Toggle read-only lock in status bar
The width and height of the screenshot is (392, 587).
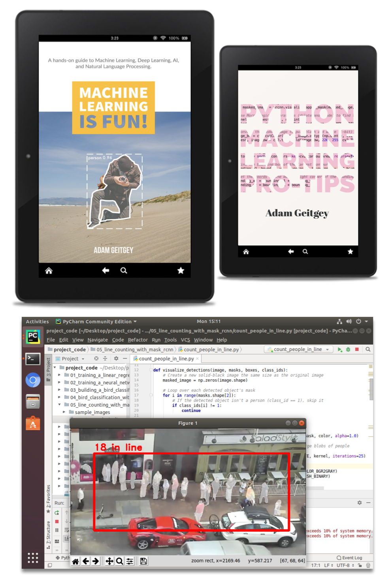coord(360,565)
